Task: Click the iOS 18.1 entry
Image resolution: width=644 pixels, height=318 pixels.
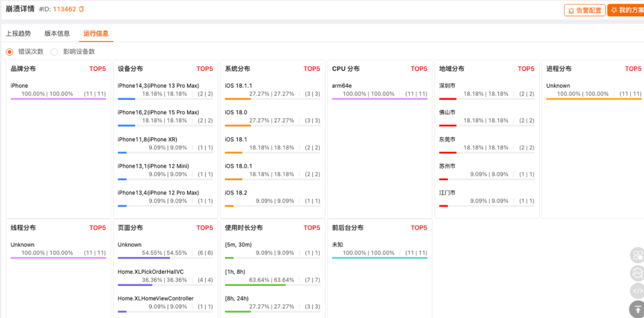Action: click(x=273, y=144)
